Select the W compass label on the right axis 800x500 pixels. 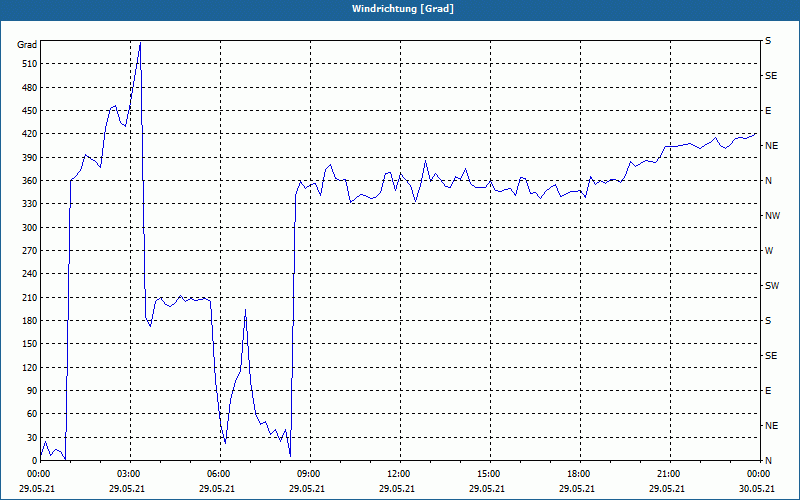[x=769, y=251]
